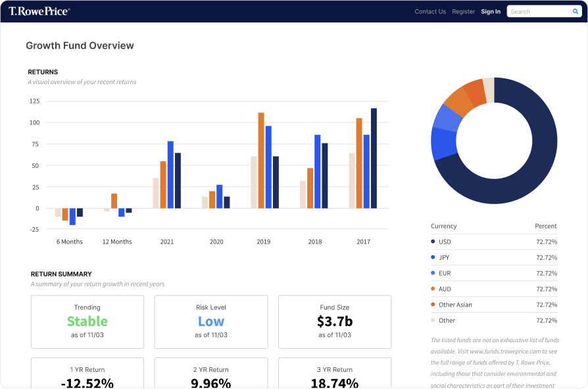Click the blue dot beside JPY
Image resolution: width=588 pixels, height=389 pixels.
(x=433, y=257)
